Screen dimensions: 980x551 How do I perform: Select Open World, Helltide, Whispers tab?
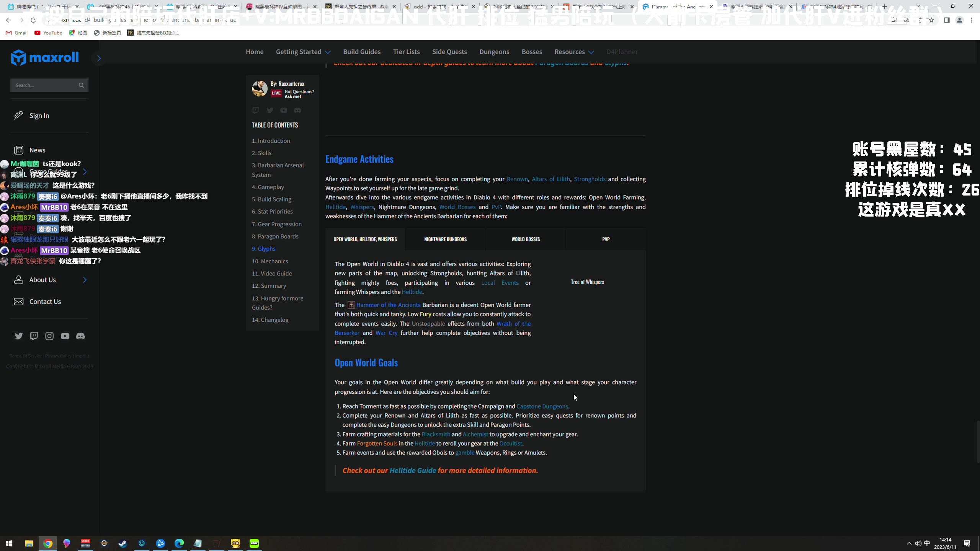[x=365, y=239]
